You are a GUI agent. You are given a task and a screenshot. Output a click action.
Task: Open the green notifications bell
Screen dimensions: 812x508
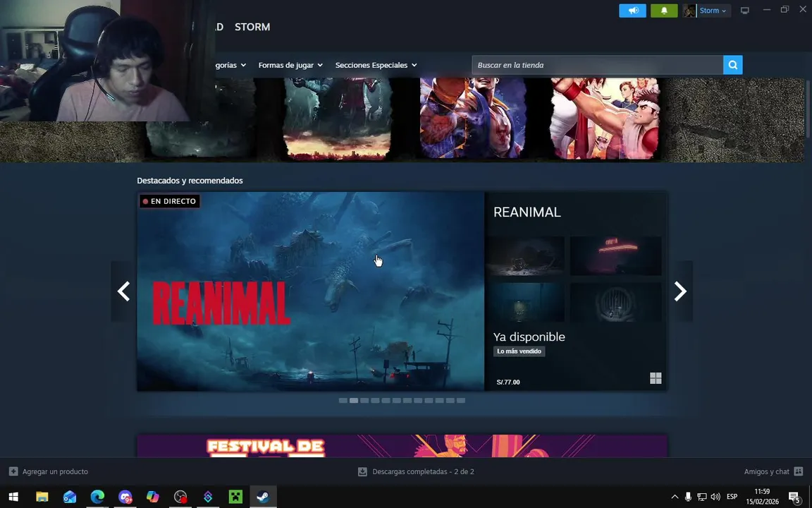point(664,11)
